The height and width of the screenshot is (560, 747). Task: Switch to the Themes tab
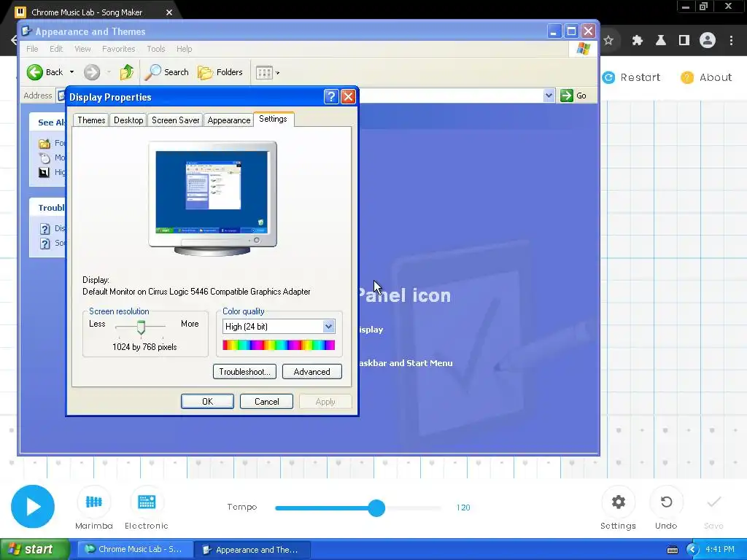[91, 120]
